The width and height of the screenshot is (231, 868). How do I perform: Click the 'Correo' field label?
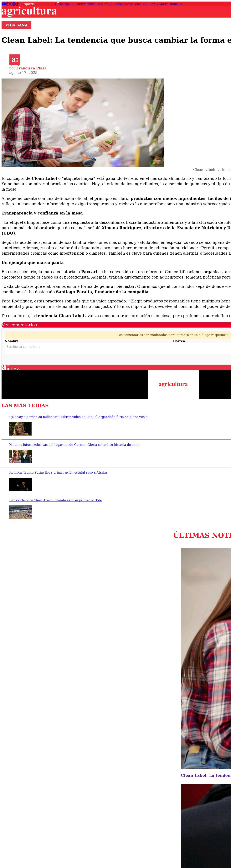(179, 341)
